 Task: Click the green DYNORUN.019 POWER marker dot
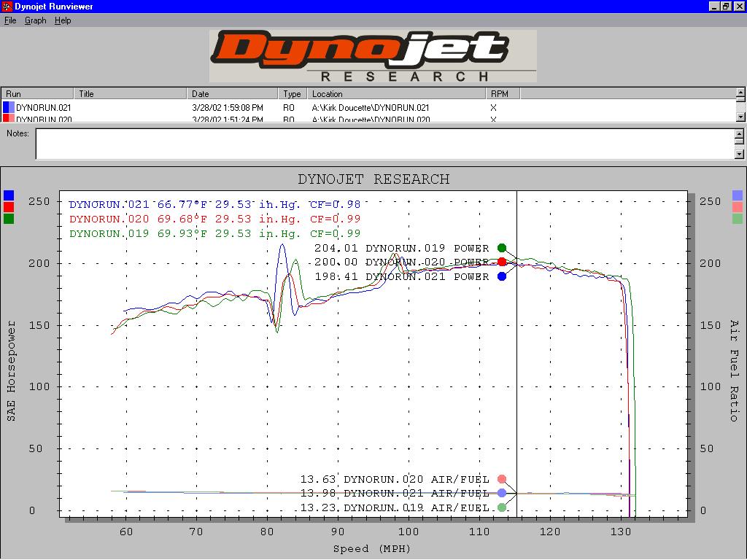(502, 249)
